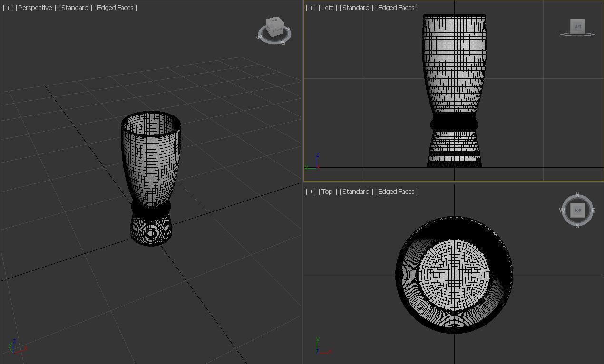Open the [Top] point-of-view menu
The height and width of the screenshot is (364, 604).
(x=328, y=192)
